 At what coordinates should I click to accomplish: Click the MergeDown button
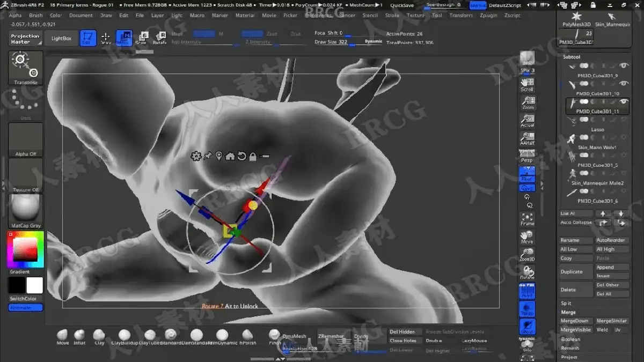pos(576,321)
